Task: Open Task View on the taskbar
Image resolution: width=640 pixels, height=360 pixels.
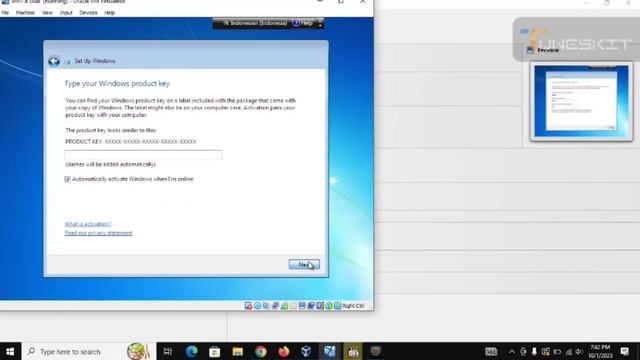Action: coord(168,351)
